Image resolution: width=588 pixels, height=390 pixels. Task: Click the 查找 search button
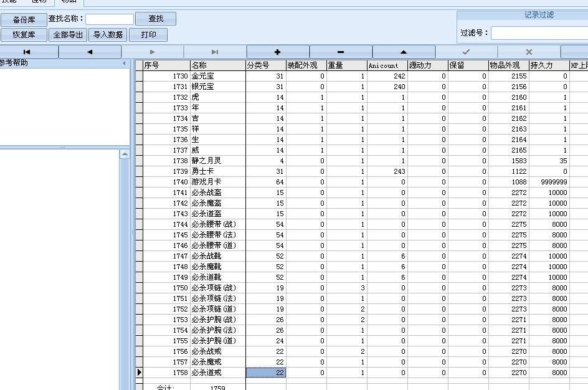coord(156,19)
